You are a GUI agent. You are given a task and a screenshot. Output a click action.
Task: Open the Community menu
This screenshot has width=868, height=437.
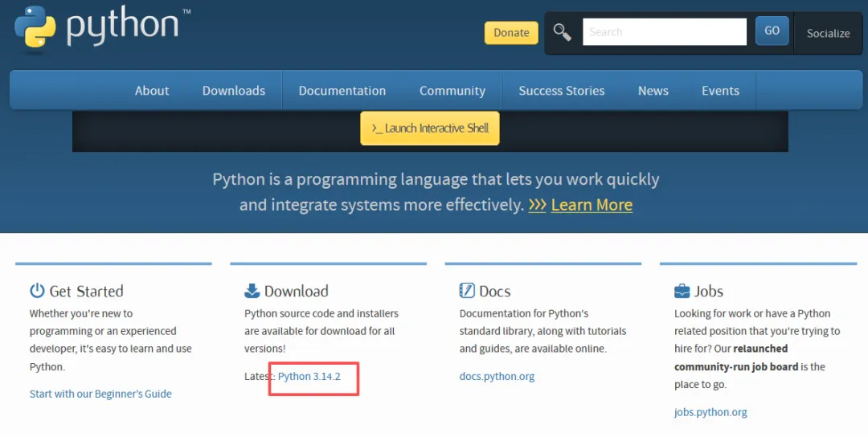[x=452, y=91]
